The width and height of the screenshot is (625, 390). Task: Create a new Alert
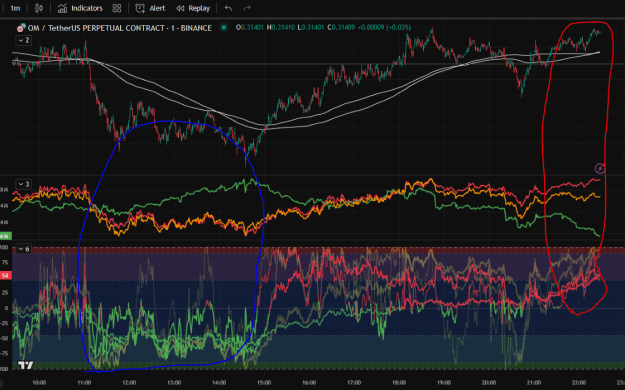(150, 8)
